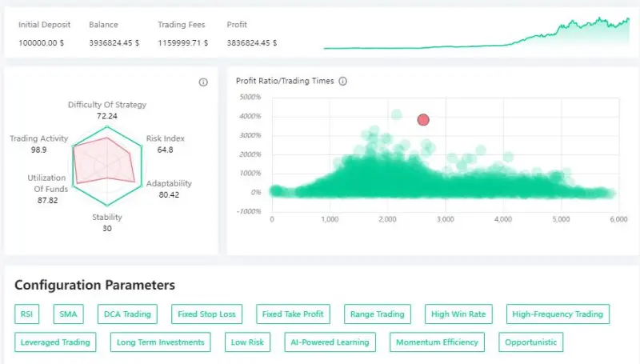Click the Trading Activity radar label
Viewport: 640px width, 364px height.
point(39,139)
